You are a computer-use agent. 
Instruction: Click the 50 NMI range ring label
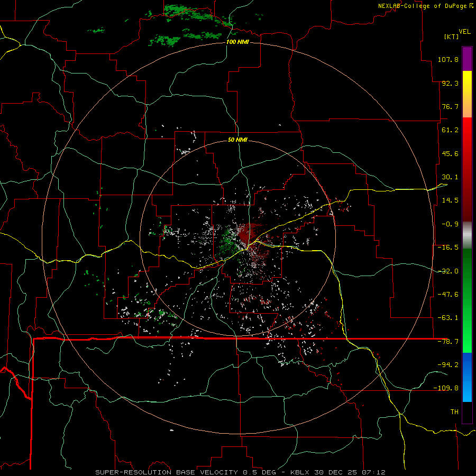(x=237, y=140)
